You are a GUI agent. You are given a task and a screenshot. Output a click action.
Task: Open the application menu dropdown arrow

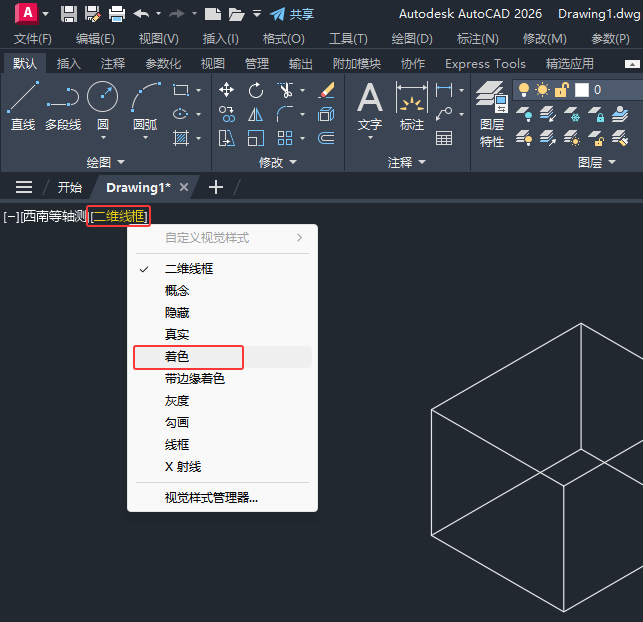click(x=46, y=14)
